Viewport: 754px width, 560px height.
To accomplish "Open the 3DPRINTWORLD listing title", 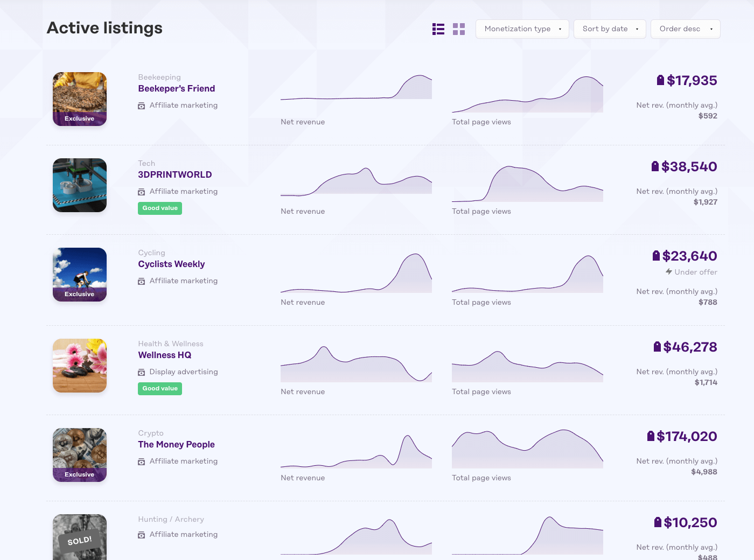I will pos(174,175).
